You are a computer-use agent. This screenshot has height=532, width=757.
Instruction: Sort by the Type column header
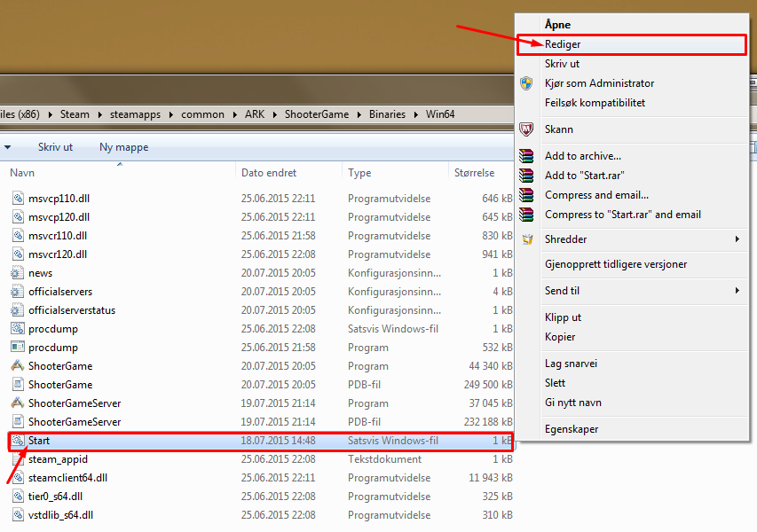[359, 173]
